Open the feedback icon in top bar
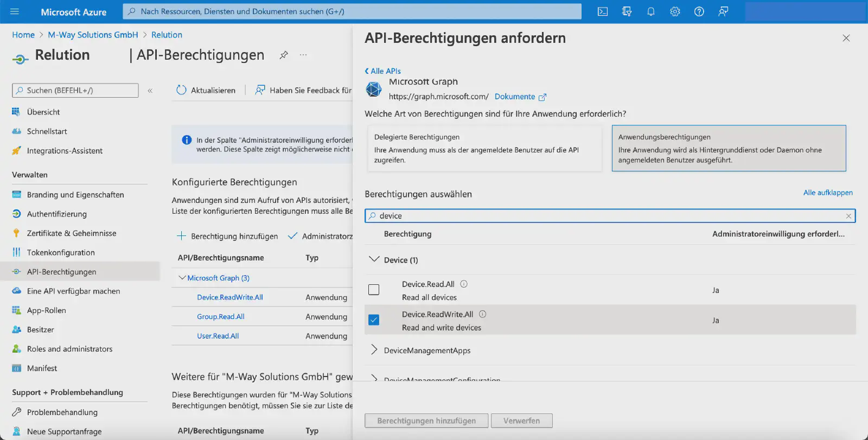This screenshot has height=440, width=868. tap(723, 11)
